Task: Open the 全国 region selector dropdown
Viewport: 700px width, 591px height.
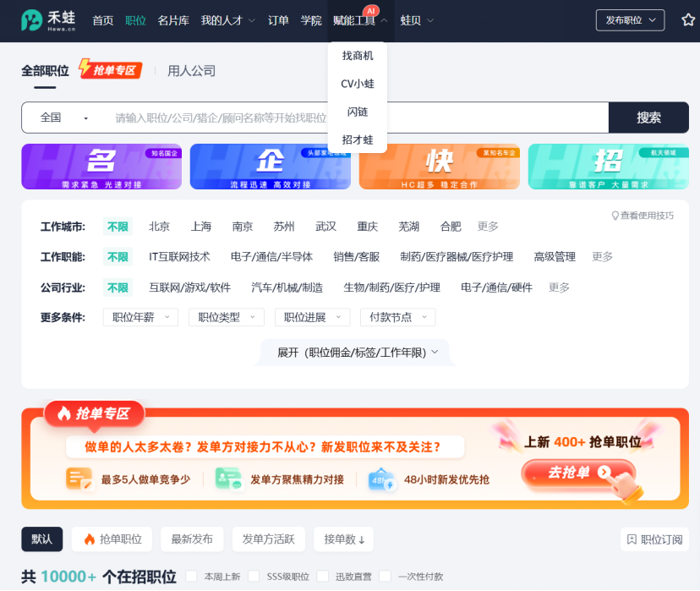Action: (x=64, y=118)
